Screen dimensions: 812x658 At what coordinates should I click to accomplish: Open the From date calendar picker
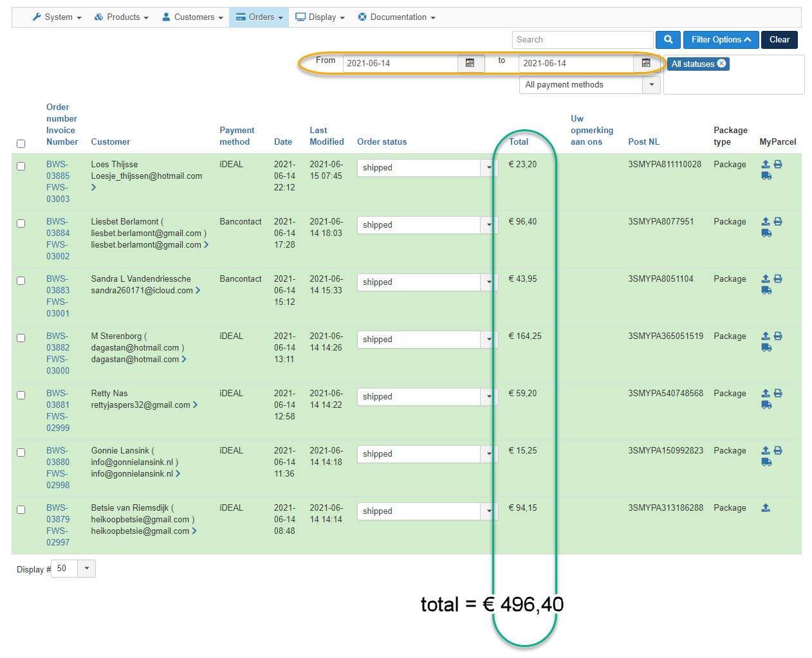tap(470, 63)
